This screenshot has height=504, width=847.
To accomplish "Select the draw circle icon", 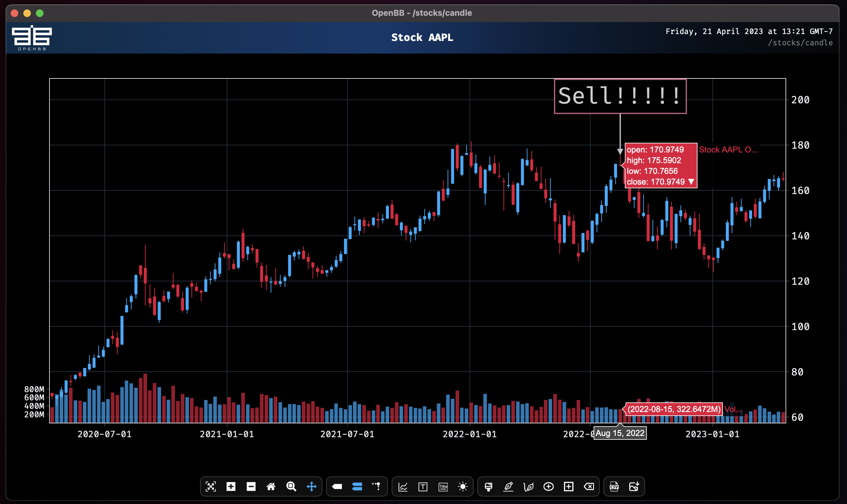I will (548, 487).
